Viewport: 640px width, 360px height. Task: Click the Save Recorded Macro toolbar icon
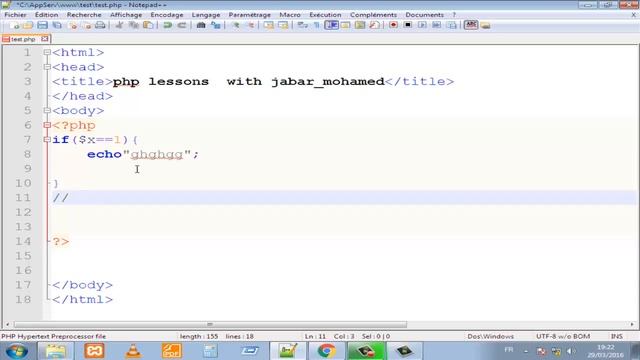[x=451, y=25]
